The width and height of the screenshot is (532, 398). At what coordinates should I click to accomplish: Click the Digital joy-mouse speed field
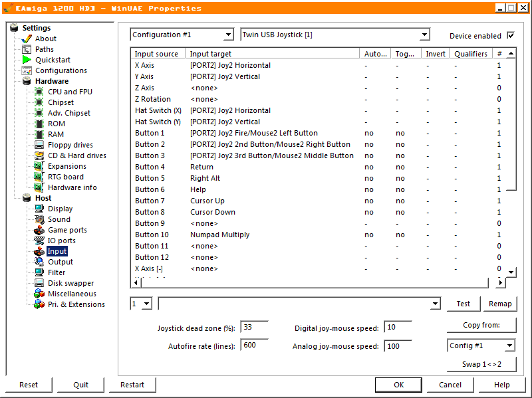398,327
